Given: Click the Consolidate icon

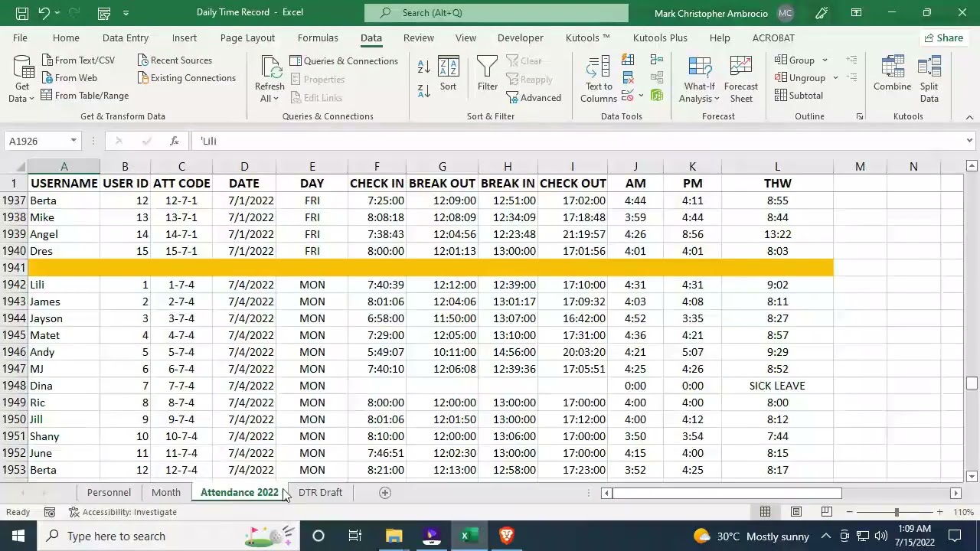Looking at the screenshot, I should 657,60.
